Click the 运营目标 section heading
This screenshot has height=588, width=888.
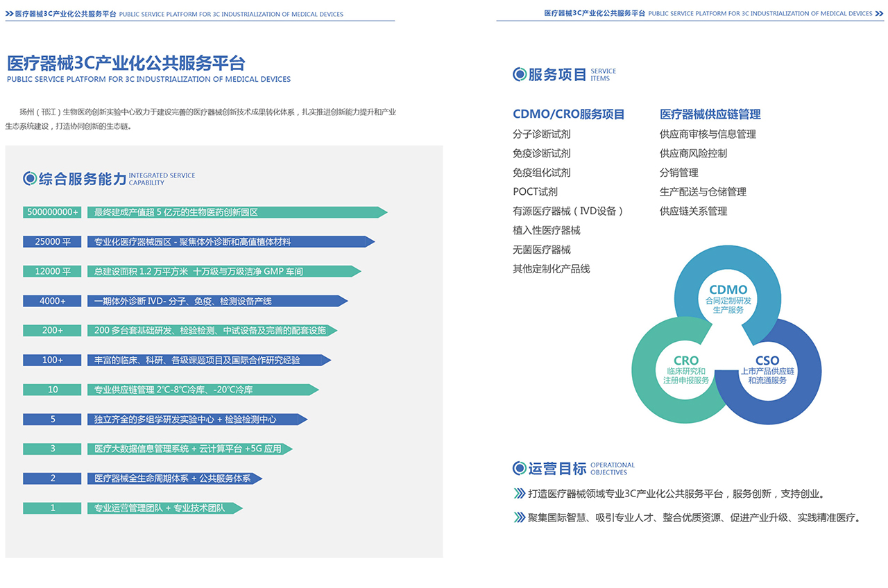[x=558, y=469]
